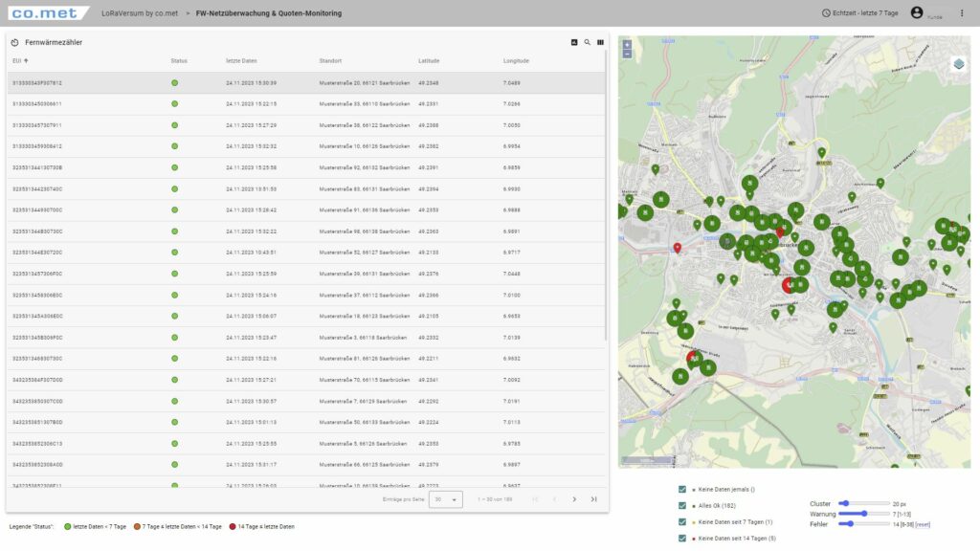
Task: Toggle 'Keine Daten seit 7 Tagen' checkbox
Action: click(682, 522)
